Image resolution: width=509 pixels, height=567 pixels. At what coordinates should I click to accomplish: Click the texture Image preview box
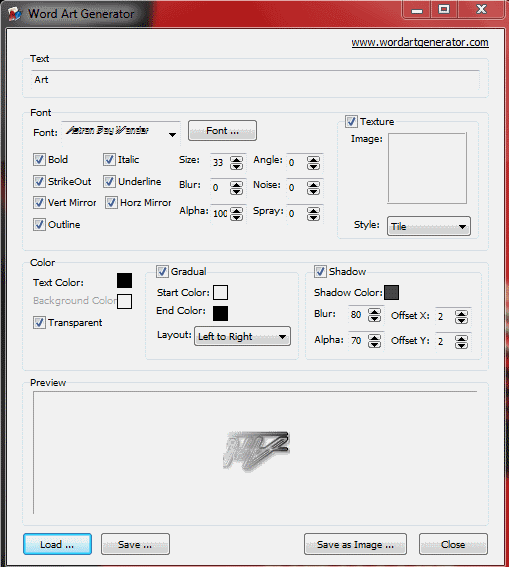[x=427, y=168]
